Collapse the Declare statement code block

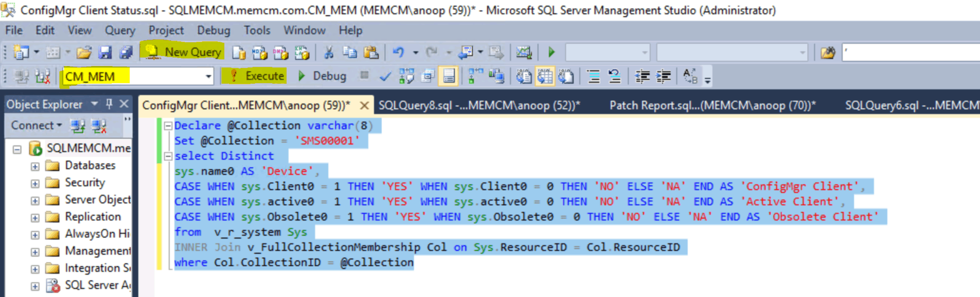click(x=168, y=126)
